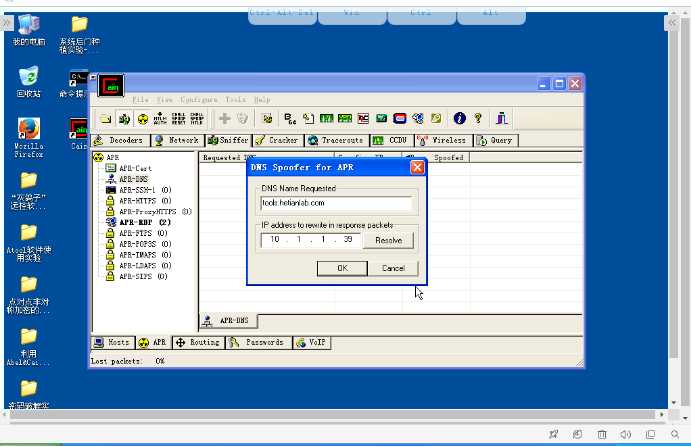Click the NTLM Auth toolbar icon
The image size is (691, 447).
pyautogui.click(x=160, y=119)
